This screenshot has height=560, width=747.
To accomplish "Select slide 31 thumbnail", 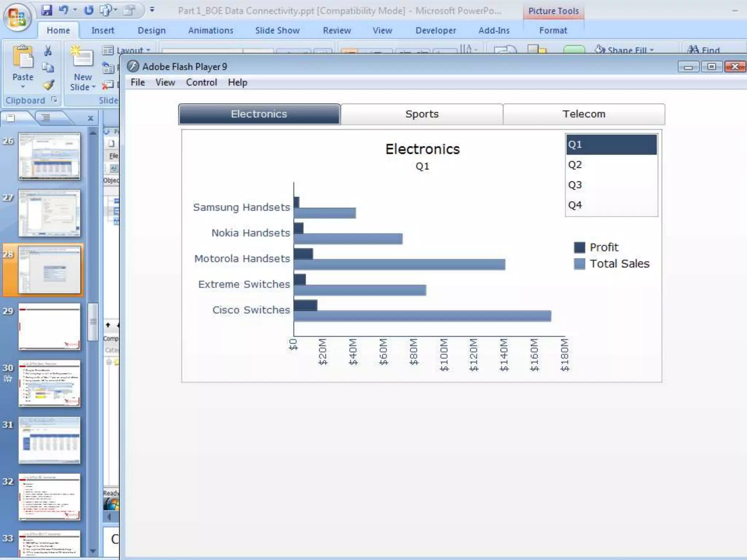I will pos(49,440).
